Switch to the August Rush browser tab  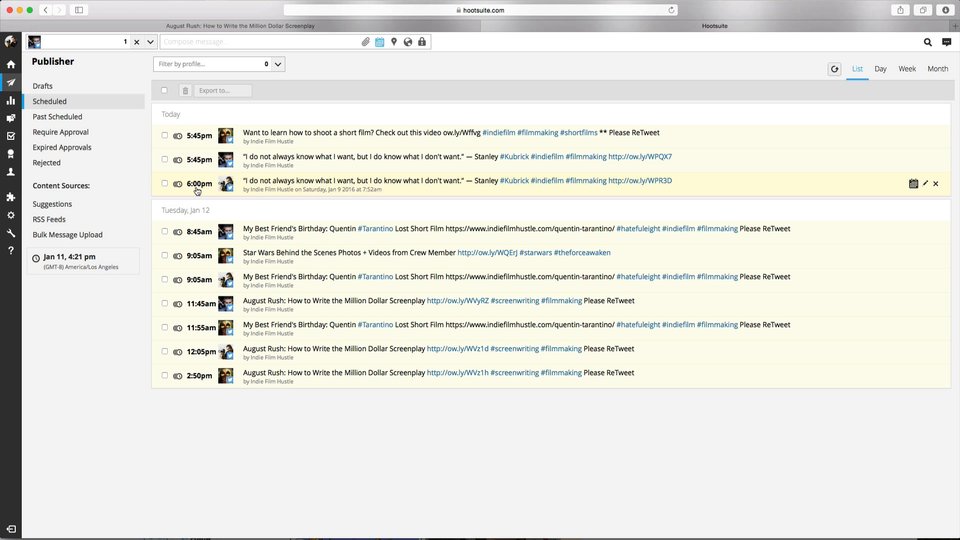coord(240,26)
